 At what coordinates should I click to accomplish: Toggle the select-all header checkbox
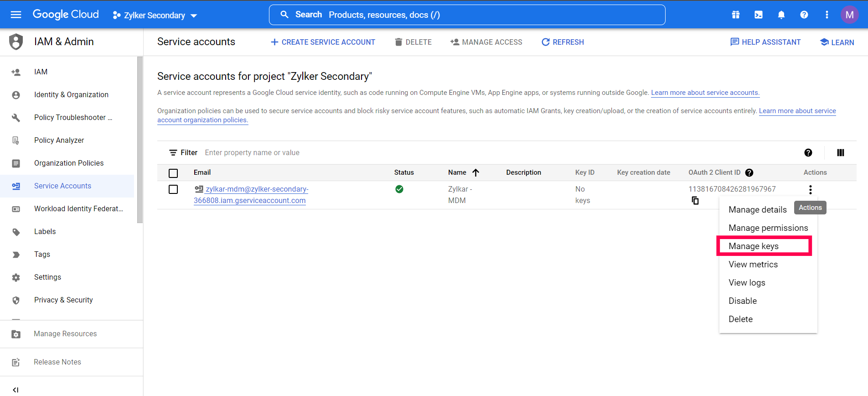tap(173, 173)
